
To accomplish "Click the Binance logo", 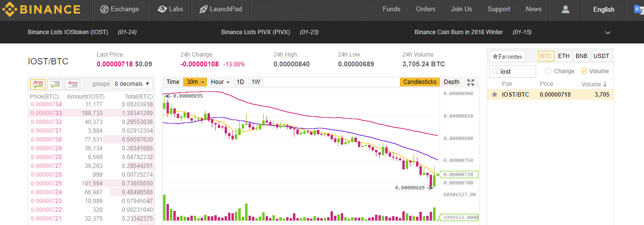I will (41, 9).
